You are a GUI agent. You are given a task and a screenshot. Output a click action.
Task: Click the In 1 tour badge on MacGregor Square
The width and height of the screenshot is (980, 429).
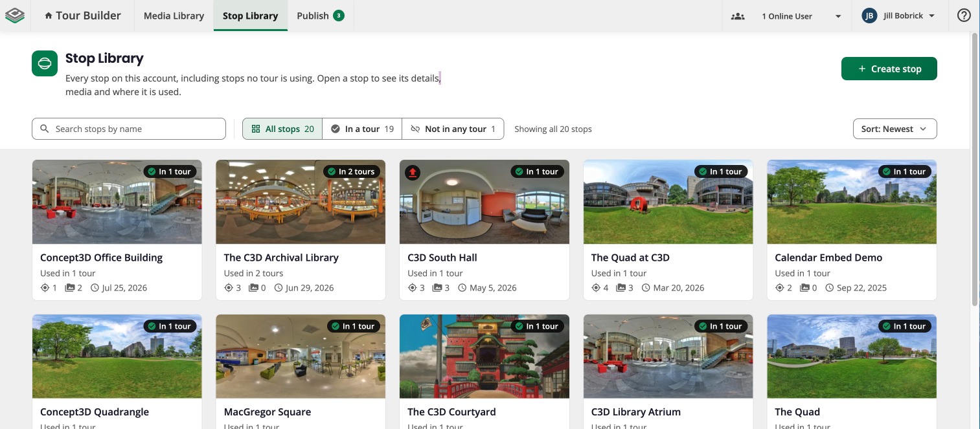coord(354,326)
